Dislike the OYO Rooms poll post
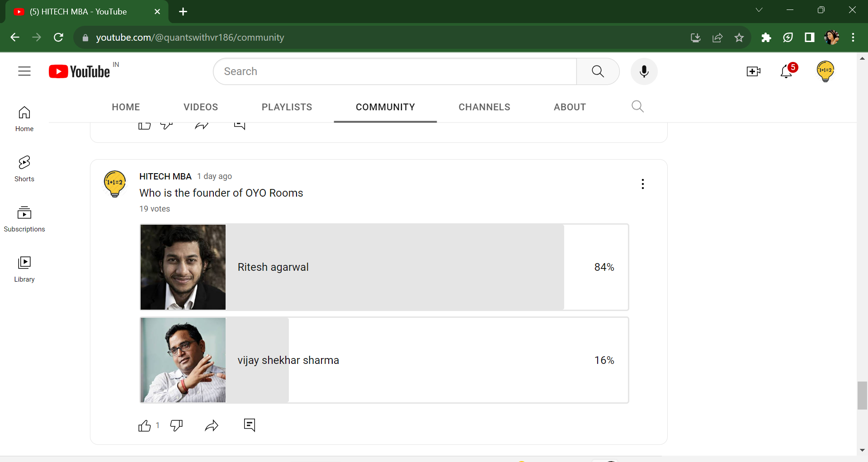Image resolution: width=868 pixels, height=462 pixels. click(176, 426)
